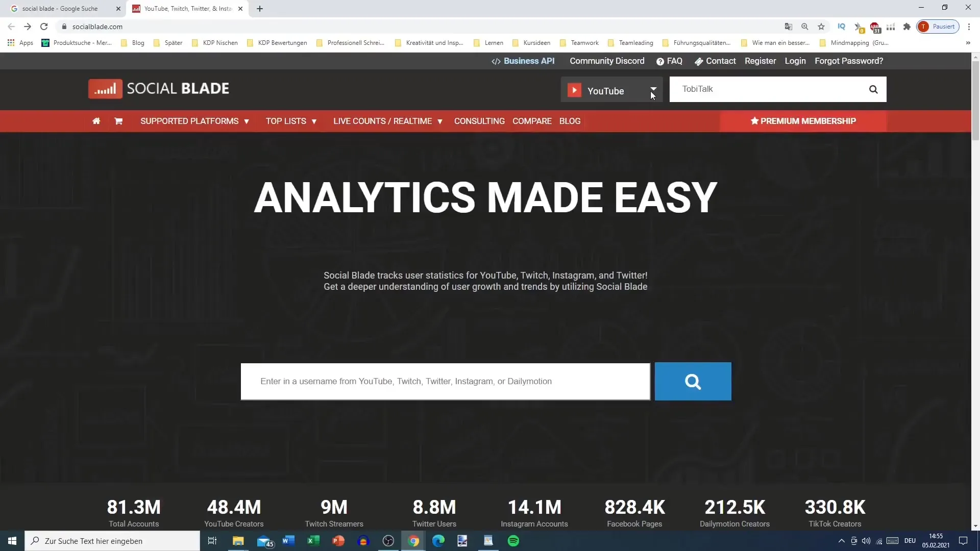
Task: Open the shopping cart icon
Action: tap(118, 121)
